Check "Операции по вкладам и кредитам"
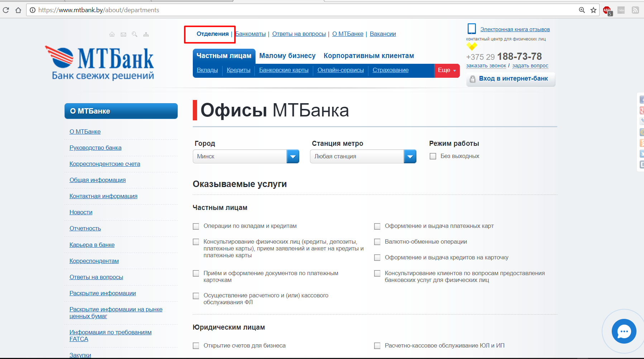This screenshot has height=359, width=644. [196, 226]
